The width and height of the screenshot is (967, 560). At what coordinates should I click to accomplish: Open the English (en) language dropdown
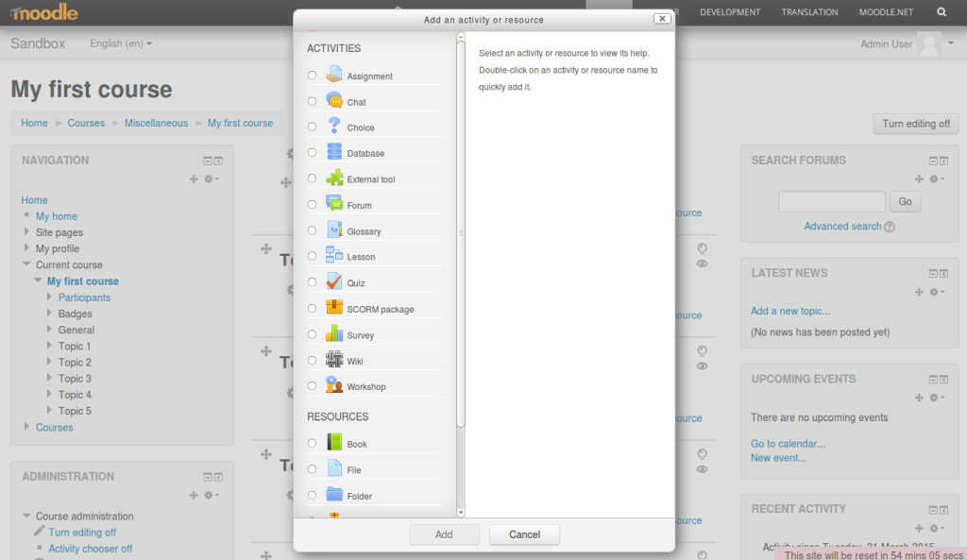coord(121,43)
